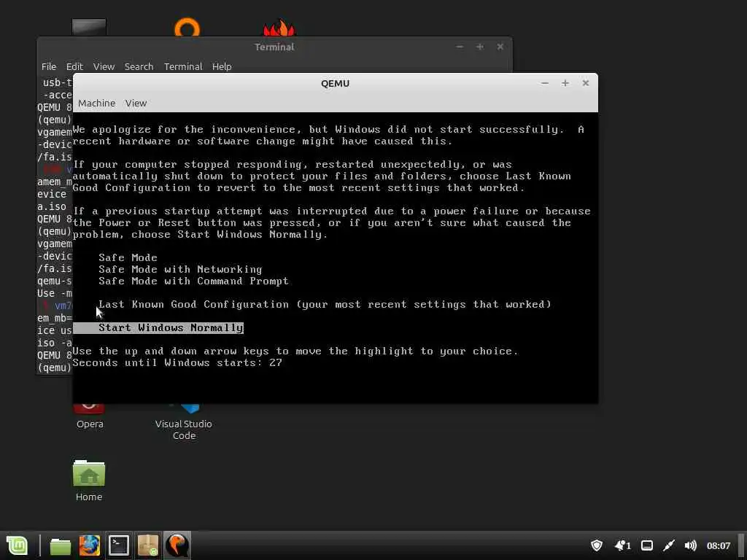Switch to the QEMU taskbar item
747x560 pixels.
click(x=177, y=545)
